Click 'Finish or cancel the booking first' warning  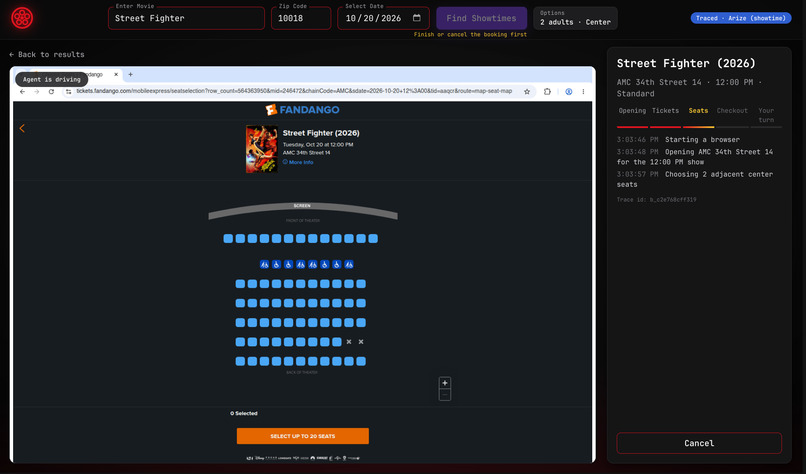coord(470,34)
